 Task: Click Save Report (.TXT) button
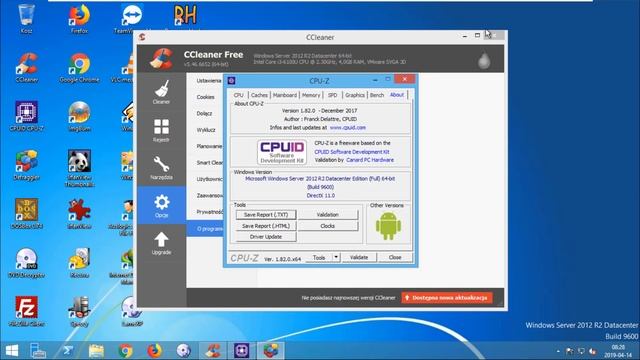266,215
